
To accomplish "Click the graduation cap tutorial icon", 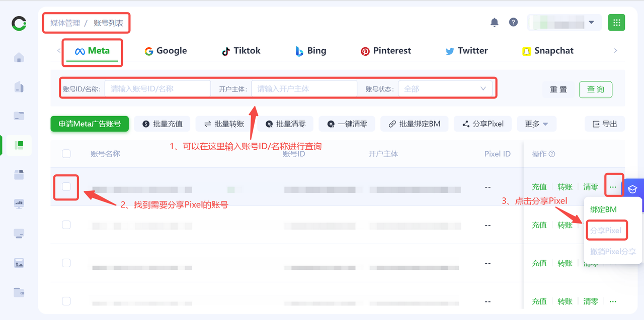I will click(633, 189).
